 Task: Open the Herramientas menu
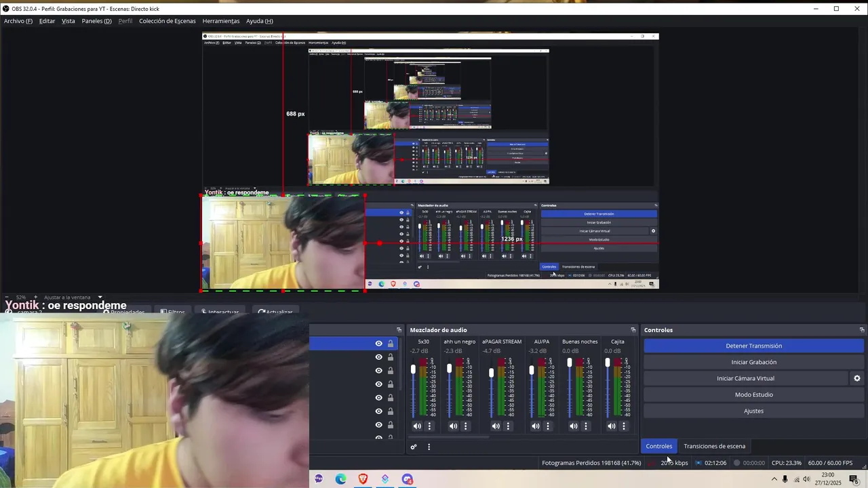pyautogui.click(x=221, y=21)
